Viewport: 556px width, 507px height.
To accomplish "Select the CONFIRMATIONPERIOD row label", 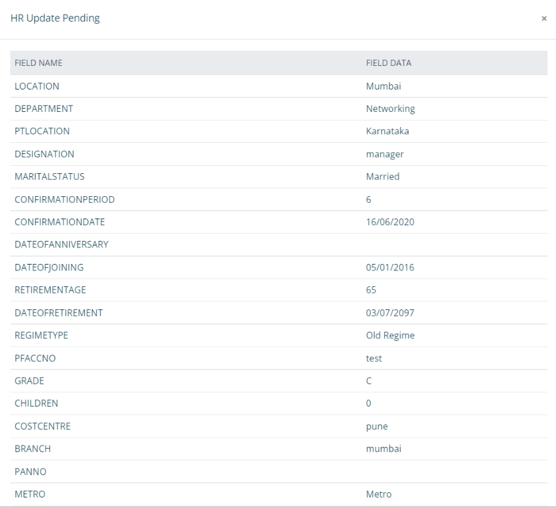I will (65, 199).
